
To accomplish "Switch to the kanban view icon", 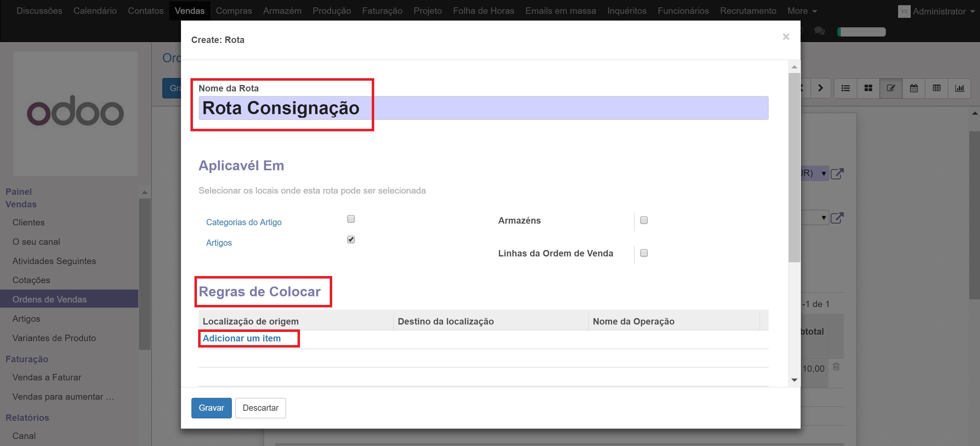I will (868, 88).
